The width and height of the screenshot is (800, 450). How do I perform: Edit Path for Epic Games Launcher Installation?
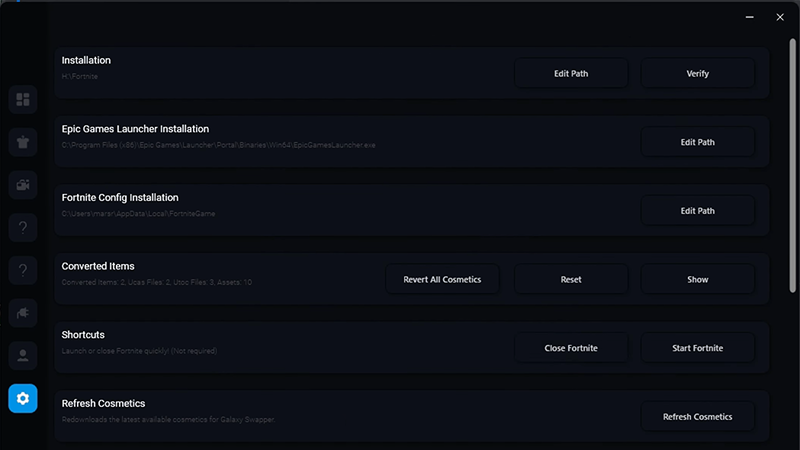tap(697, 142)
